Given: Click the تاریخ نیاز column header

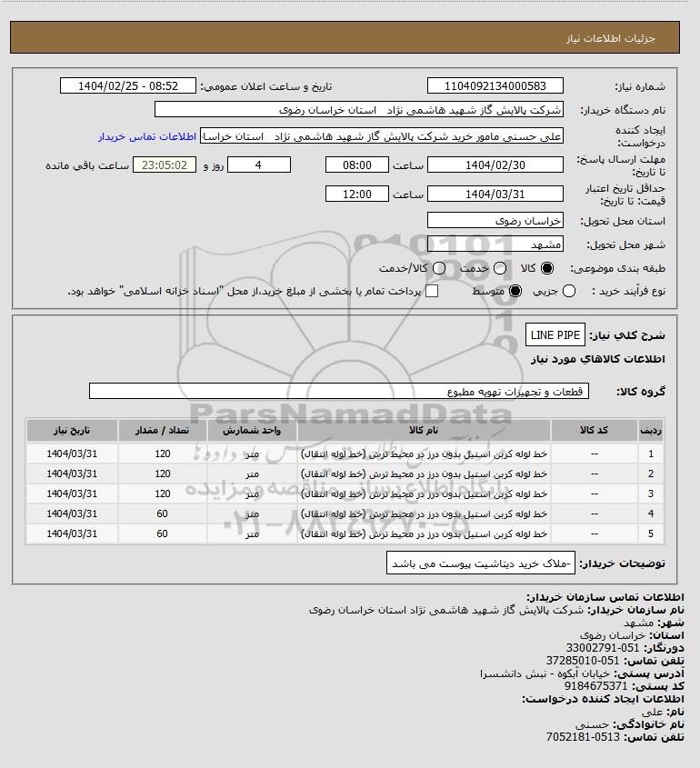Looking at the screenshot, I should (x=72, y=430).
